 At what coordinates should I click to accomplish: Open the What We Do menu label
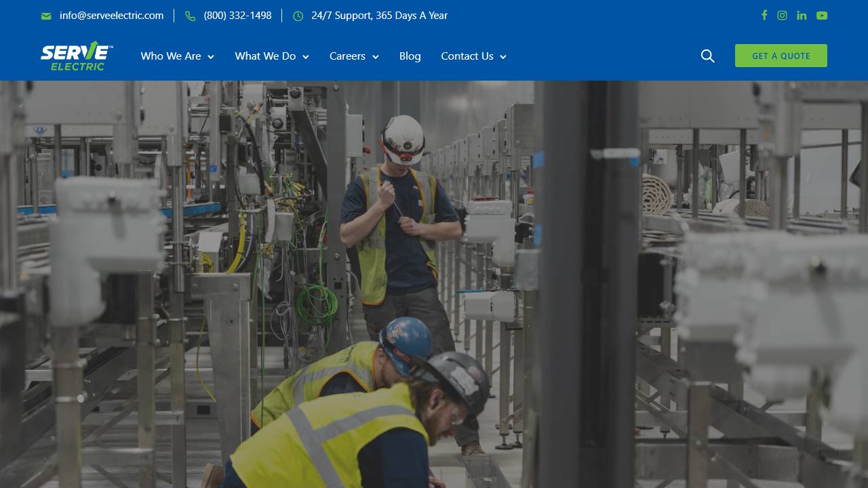pos(265,56)
